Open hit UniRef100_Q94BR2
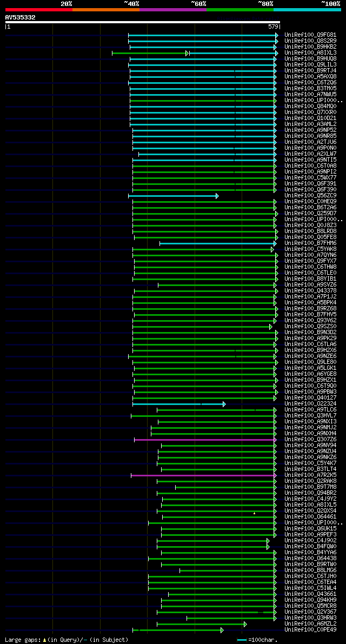 [310, 493]
